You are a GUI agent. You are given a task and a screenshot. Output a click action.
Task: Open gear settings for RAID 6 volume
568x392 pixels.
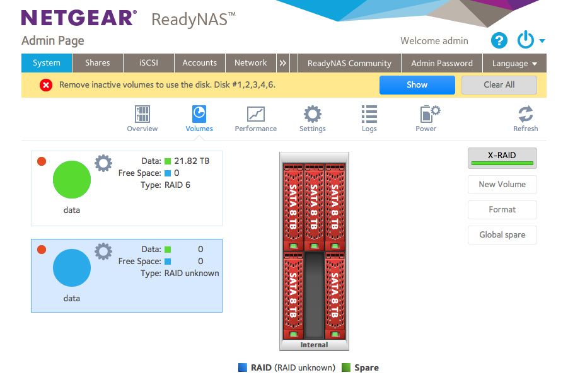(103, 163)
